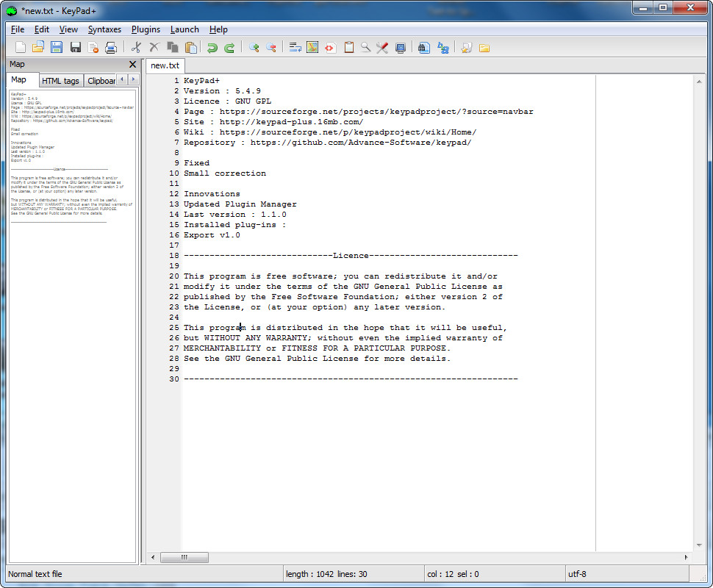The image size is (713, 588).
Task: Open the Edit menu
Action: (x=42, y=29)
